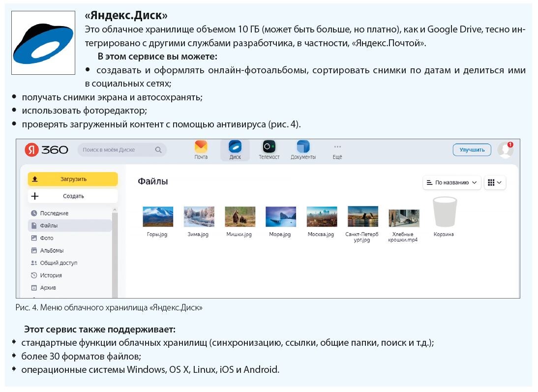
Task: Click the file icon beside Файлы
Action: coord(34,226)
